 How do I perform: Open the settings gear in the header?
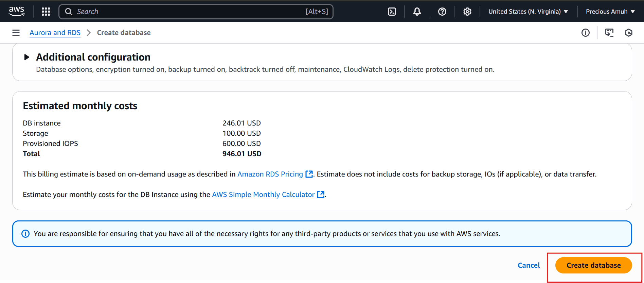click(x=467, y=12)
